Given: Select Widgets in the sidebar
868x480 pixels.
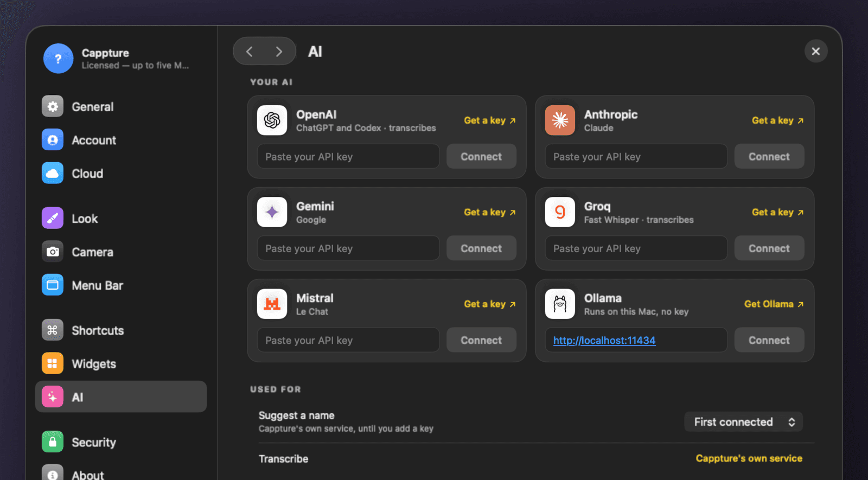Looking at the screenshot, I should (x=121, y=364).
